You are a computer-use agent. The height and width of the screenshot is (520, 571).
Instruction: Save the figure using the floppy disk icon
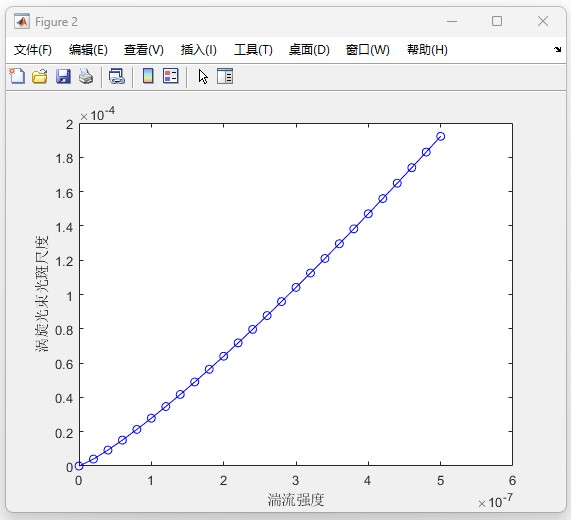click(63, 76)
